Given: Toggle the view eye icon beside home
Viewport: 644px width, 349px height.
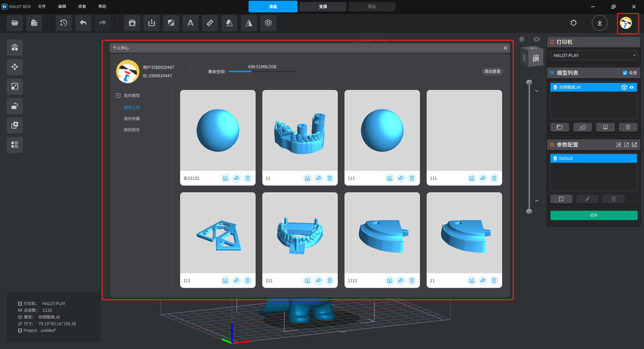Looking at the screenshot, I should [537, 39].
